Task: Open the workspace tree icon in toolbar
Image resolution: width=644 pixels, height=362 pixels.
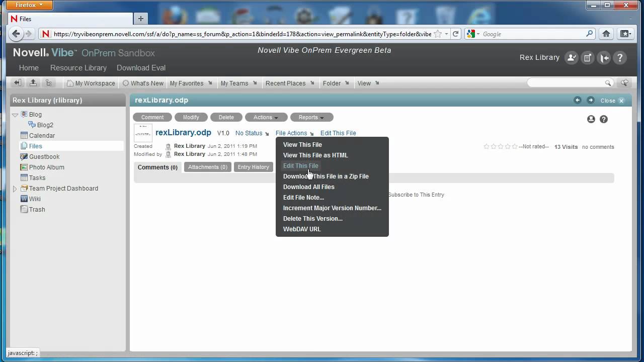Action: [x=48, y=83]
